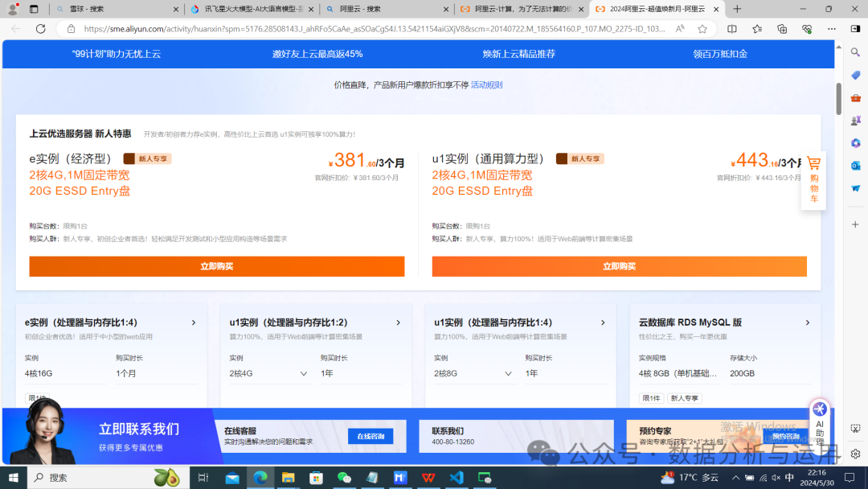Add this page to favorites star

coord(702,29)
